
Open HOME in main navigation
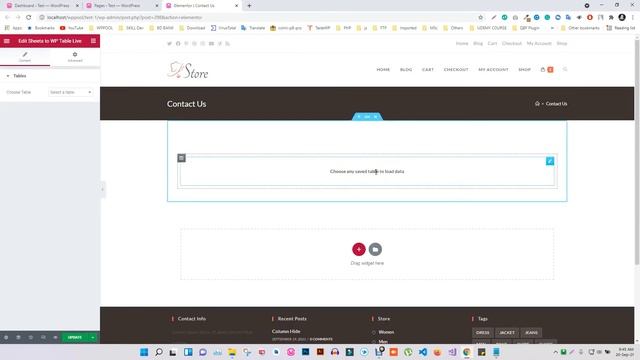pyautogui.click(x=383, y=70)
